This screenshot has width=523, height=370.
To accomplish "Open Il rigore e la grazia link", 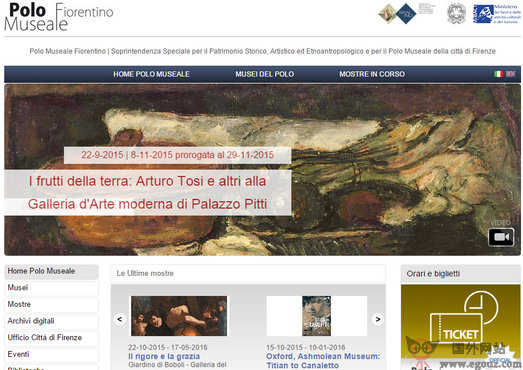I will click(164, 356).
